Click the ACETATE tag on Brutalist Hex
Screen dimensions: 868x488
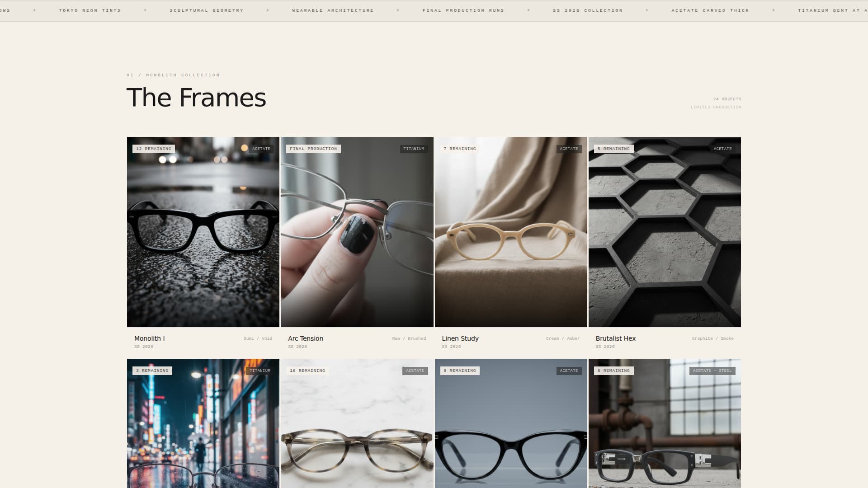click(x=722, y=149)
